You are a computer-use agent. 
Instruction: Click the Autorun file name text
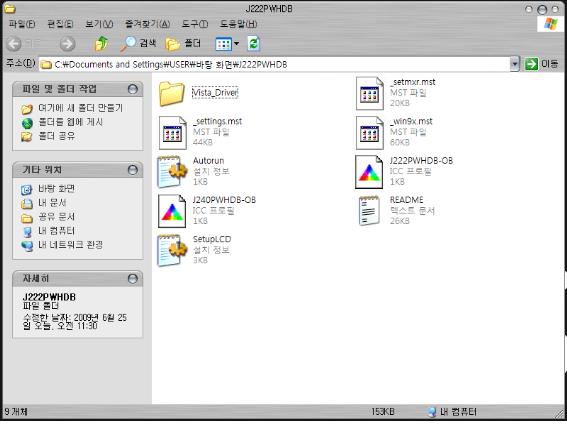pos(208,161)
